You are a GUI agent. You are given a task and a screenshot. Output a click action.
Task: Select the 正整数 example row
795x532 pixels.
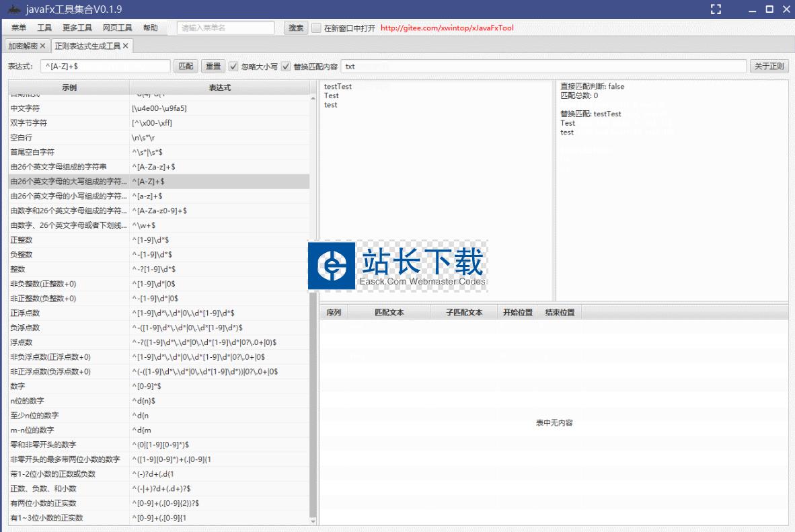coord(67,240)
